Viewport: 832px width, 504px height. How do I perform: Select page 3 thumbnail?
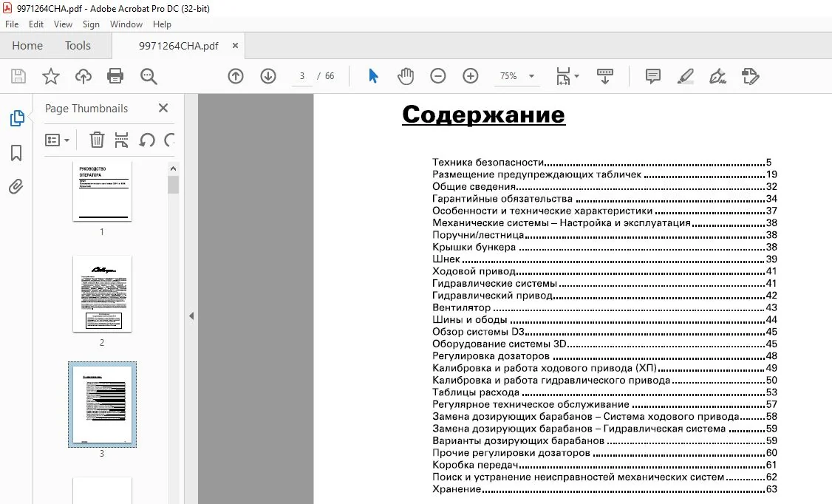(102, 404)
